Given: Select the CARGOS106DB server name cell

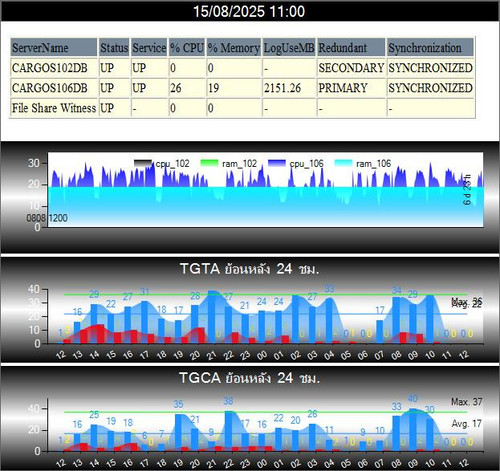Looking at the screenshot, I should click(54, 88).
